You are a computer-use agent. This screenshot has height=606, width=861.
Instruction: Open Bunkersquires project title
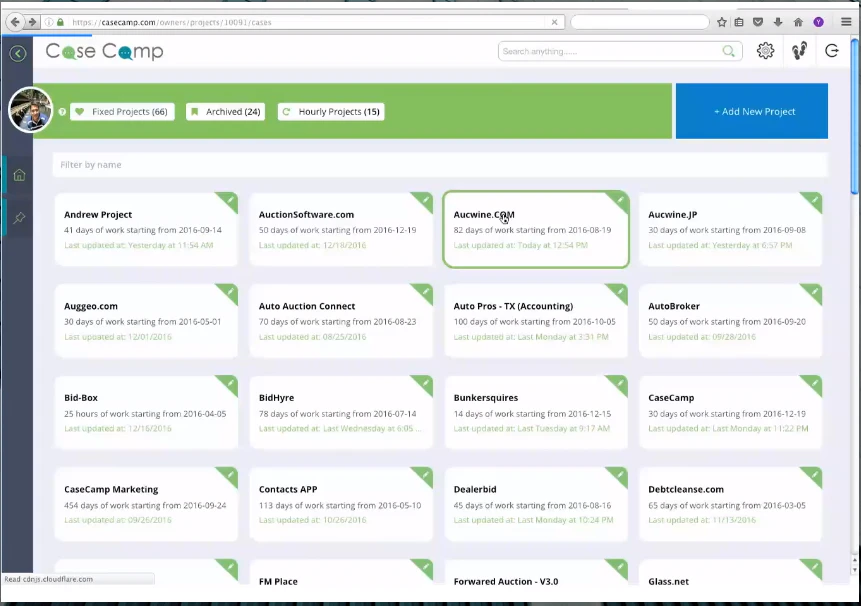(486, 398)
